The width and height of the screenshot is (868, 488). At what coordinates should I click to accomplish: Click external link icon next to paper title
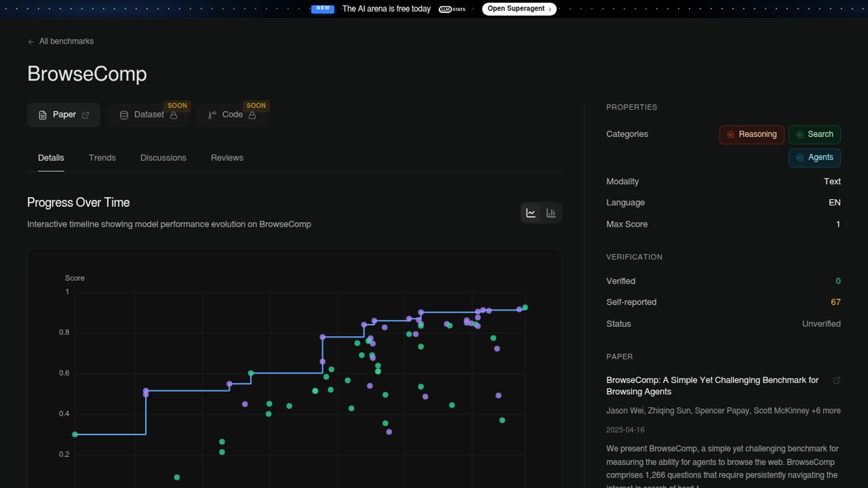pyautogui.click(x=837, y=380)
